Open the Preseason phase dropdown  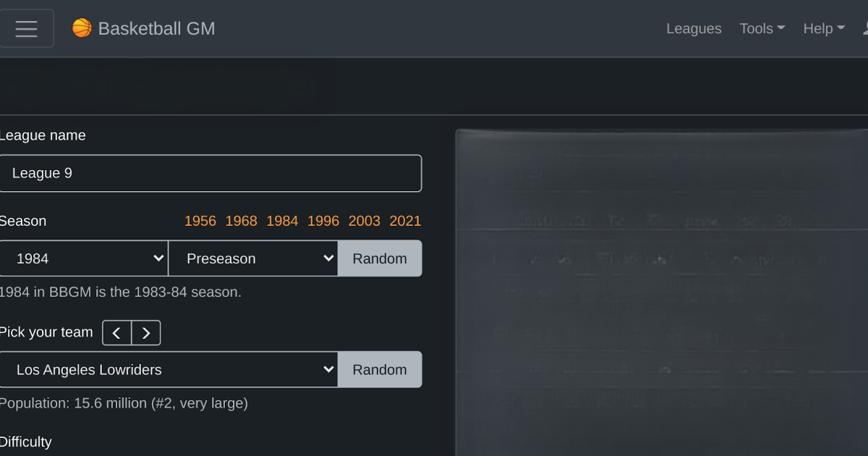tap(253, 258)
